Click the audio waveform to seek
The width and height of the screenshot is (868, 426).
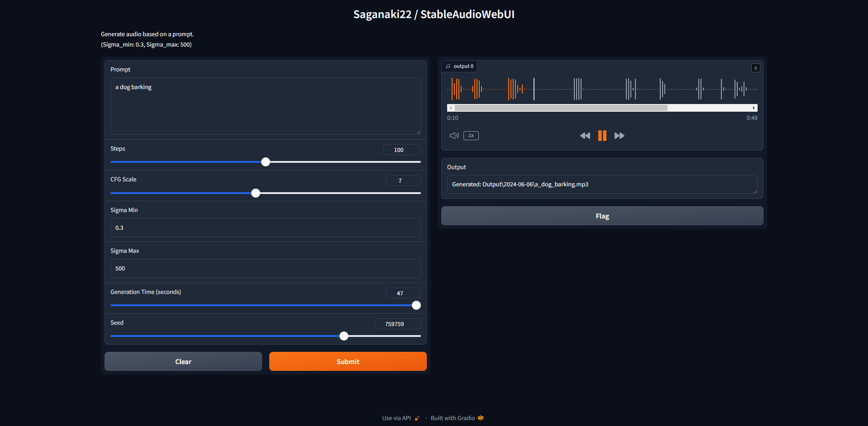point(602,89)
